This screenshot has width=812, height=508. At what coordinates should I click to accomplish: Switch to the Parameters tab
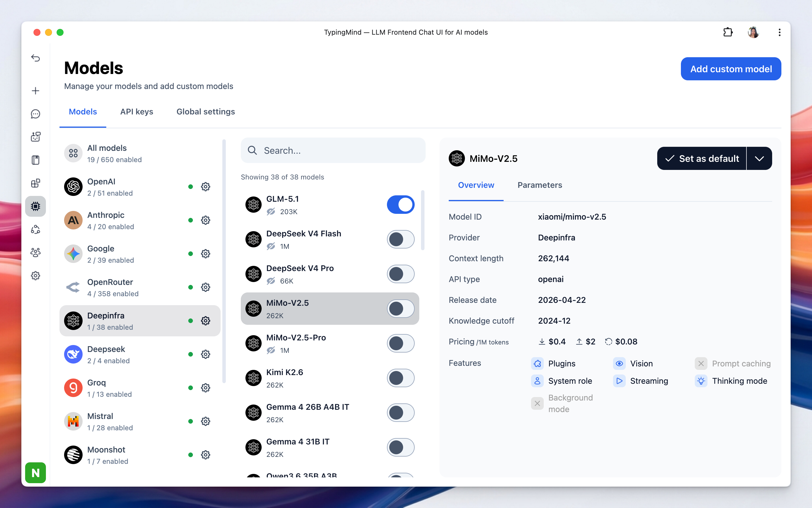point(540,185)
